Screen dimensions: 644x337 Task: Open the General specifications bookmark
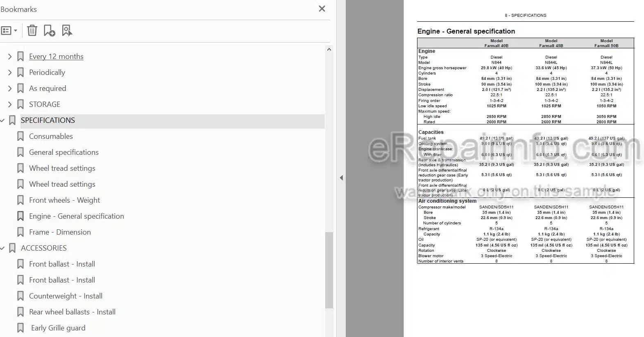(x=64, y=152)
